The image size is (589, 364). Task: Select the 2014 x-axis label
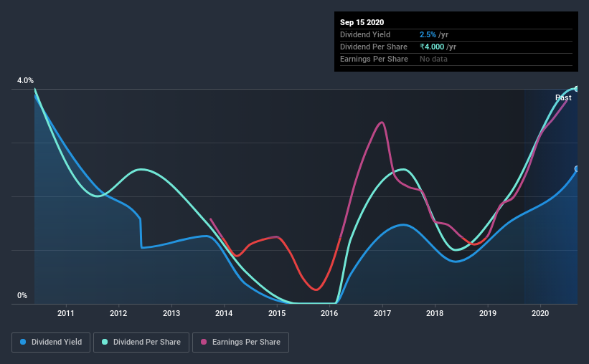[224, 313]
